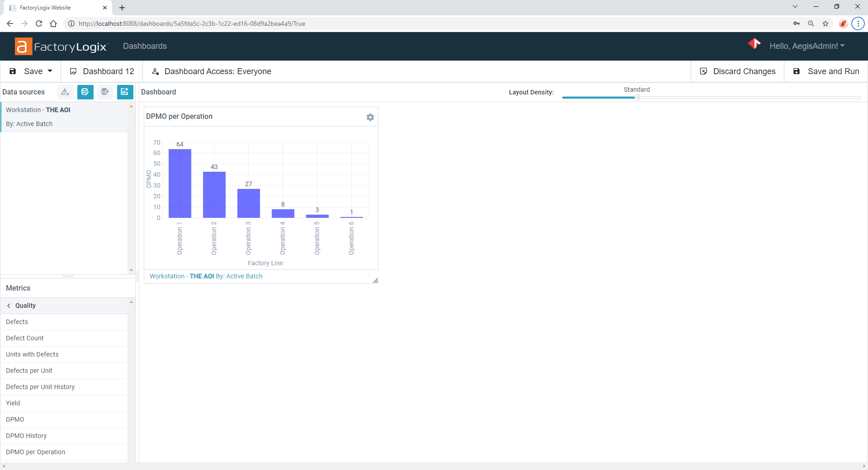The image size is (868, 470).
Task: Open Dashboard Access: Everyone settings
Action: tap(212, 71)
